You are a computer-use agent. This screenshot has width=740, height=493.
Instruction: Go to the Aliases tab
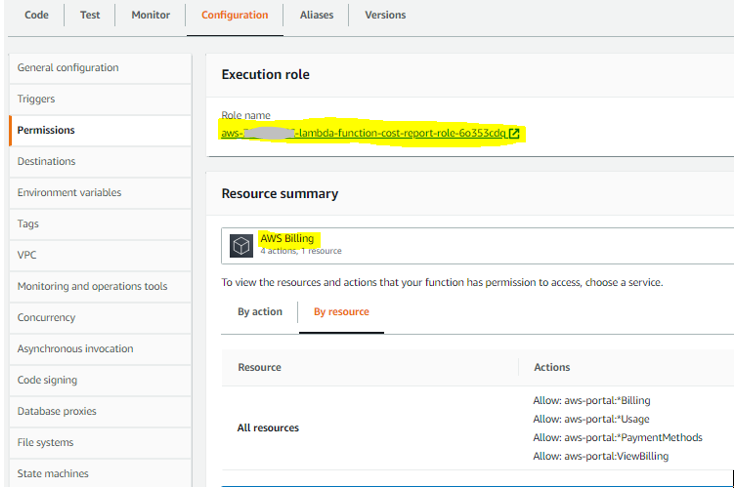316,15
